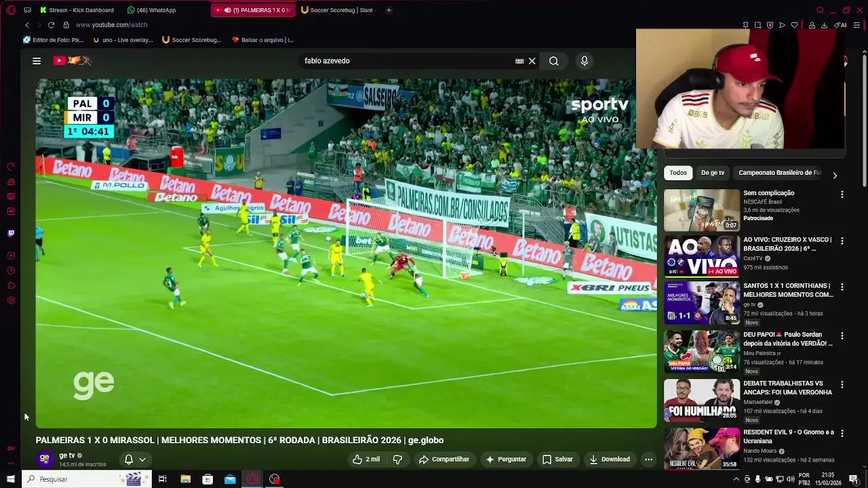Click the Download button under the video

click(x=610, y=460)
